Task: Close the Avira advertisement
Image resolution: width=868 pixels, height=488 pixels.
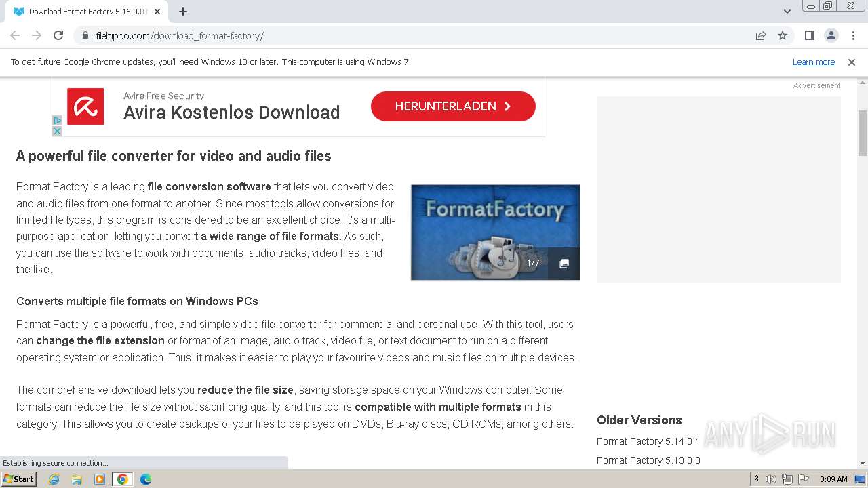Action: pos(57,131)
